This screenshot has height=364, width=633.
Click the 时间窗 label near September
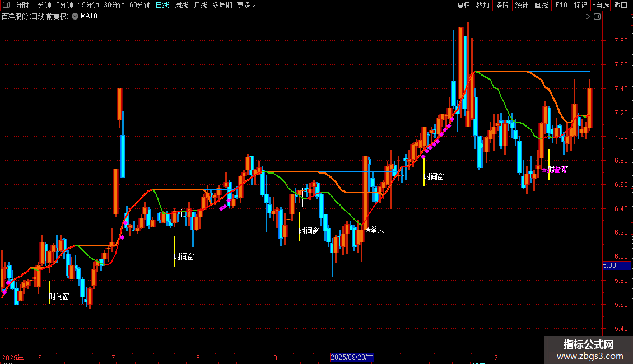tap(309, 231)
